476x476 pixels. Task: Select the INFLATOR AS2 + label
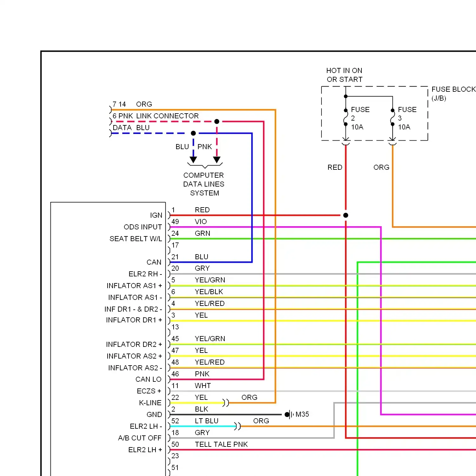(x=134, y=356)
